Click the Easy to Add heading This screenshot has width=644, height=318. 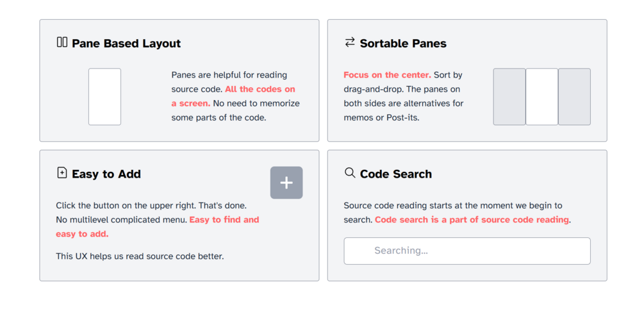pyautogui.click(x=106, y=174)
